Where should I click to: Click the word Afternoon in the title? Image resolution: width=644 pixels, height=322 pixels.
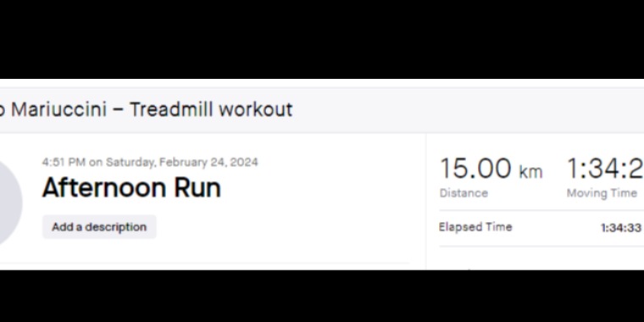(105, 187)
